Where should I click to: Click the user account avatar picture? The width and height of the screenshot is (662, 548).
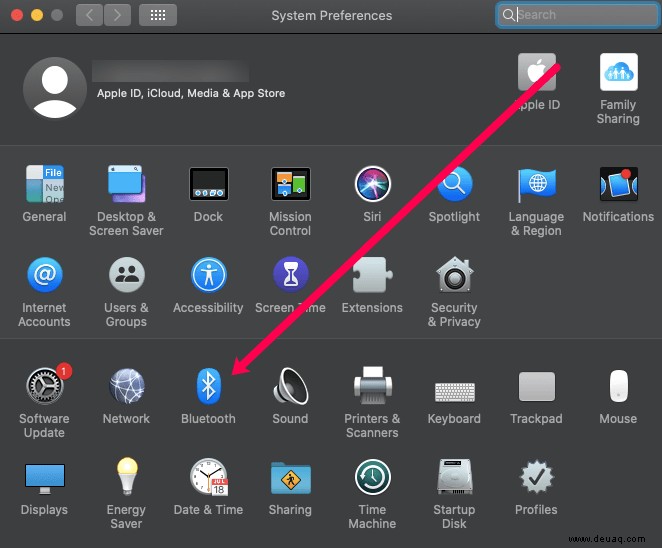pos(55,89)
